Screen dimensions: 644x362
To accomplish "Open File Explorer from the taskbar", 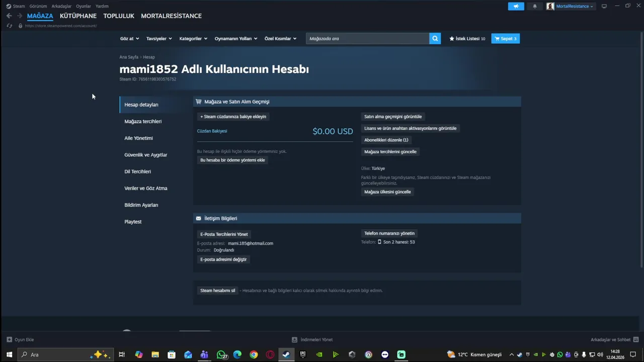I will 155,354.
